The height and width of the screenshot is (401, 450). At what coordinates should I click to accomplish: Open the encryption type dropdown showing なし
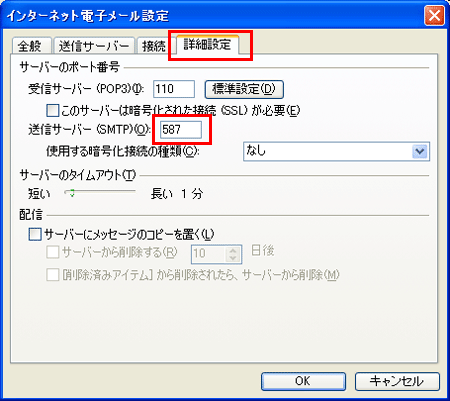(x=336, y=151)
